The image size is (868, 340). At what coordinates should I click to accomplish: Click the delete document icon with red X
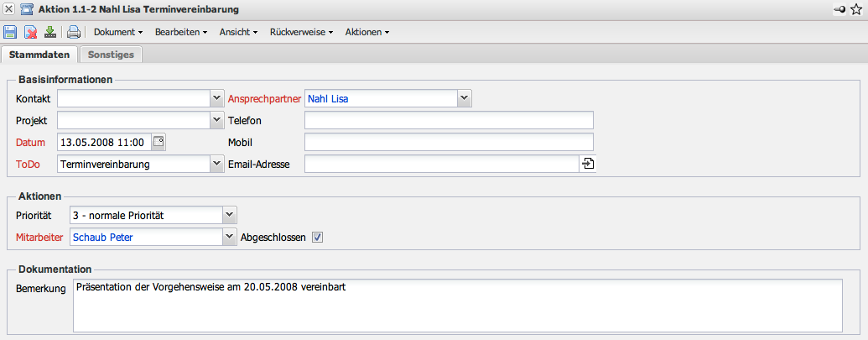[30, 33]
